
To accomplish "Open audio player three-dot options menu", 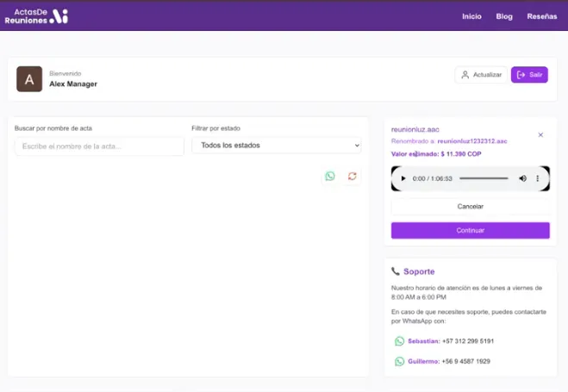I will tap(538, 178).
